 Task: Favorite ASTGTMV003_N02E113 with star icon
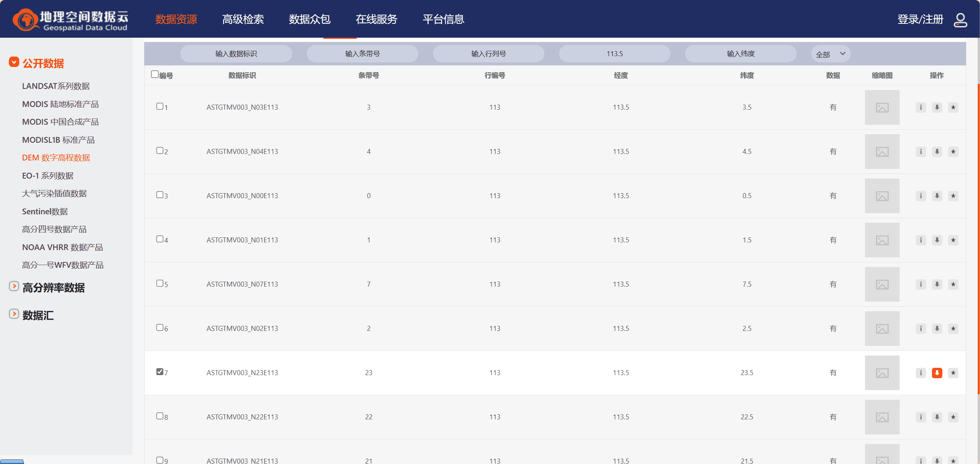[953, 329]
